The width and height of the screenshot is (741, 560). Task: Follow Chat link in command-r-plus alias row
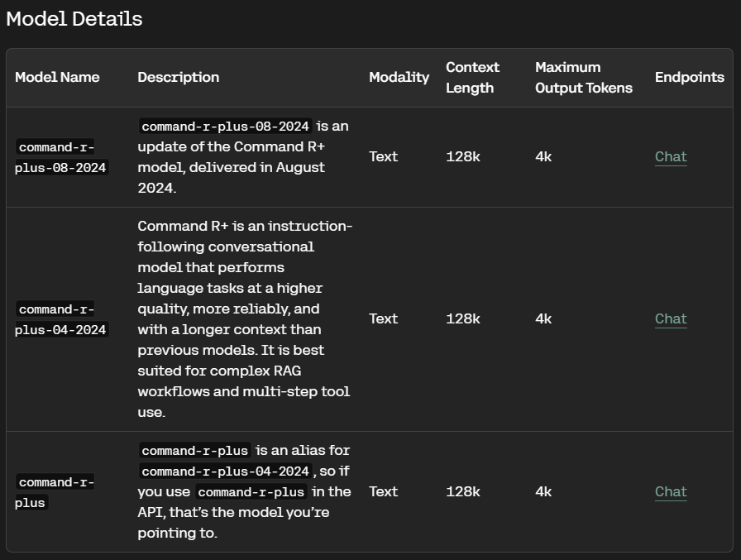(x=671, y=492)
